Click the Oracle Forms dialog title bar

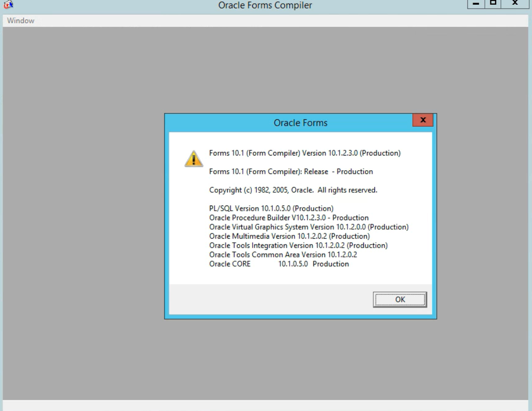(x=300, y=123)
